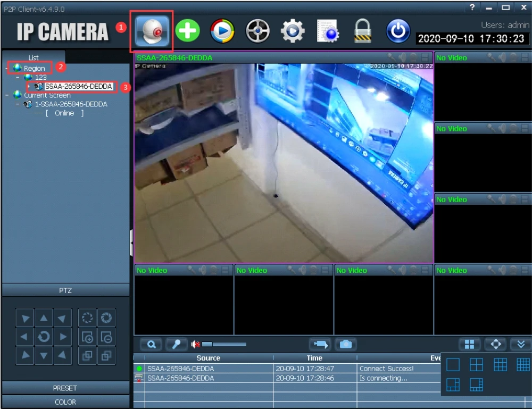The height and width of the screenshot is (409, 532).
Task: Collapse the 123 group node
Action: [x=18, y=78]
